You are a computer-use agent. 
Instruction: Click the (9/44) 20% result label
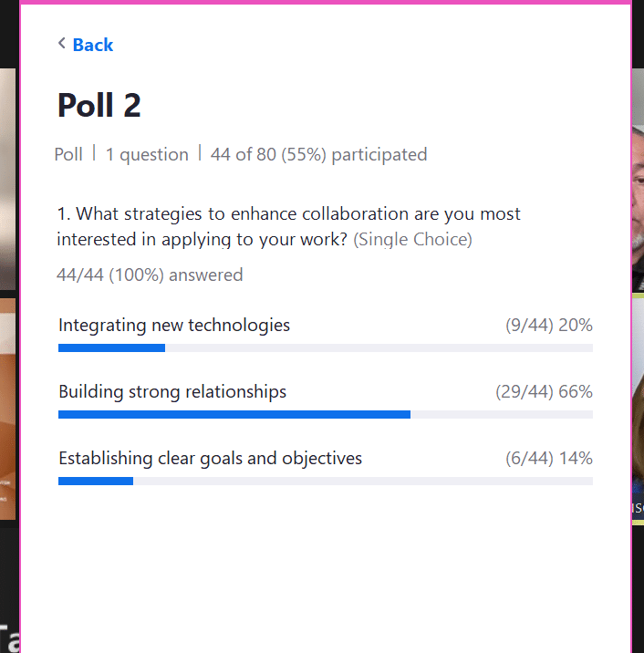[x=549, y=326]
